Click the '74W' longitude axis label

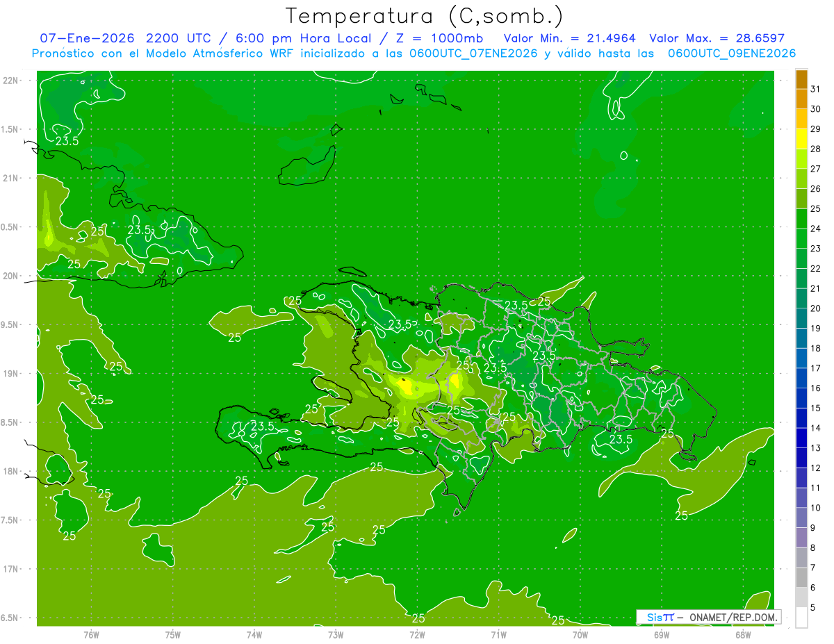254,634
